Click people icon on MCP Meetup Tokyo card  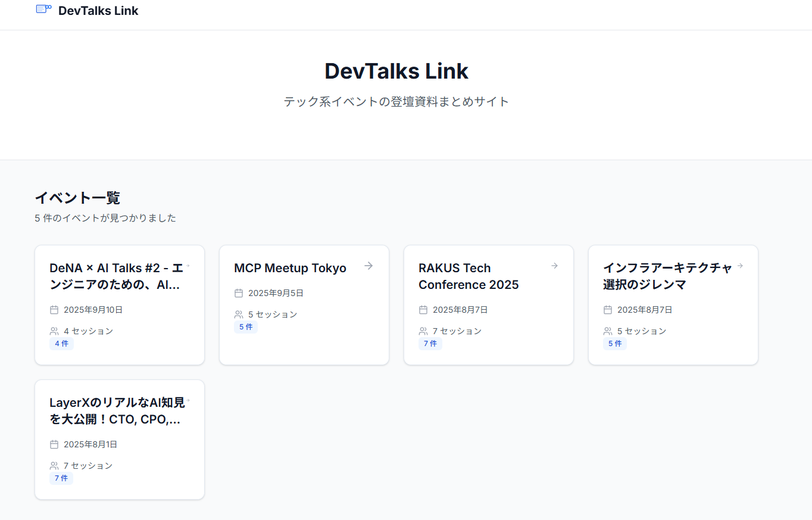239,315
